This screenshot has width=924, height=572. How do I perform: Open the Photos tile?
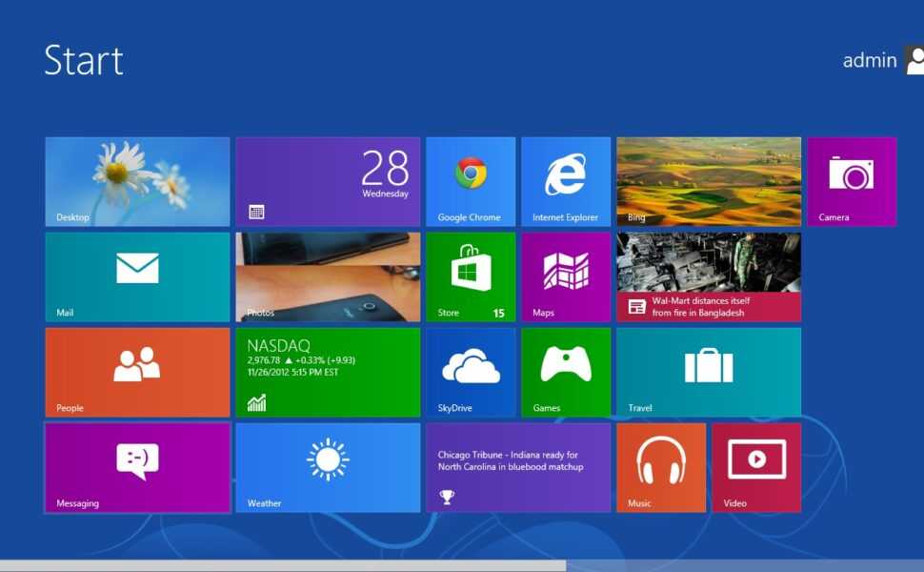point(328,277)
